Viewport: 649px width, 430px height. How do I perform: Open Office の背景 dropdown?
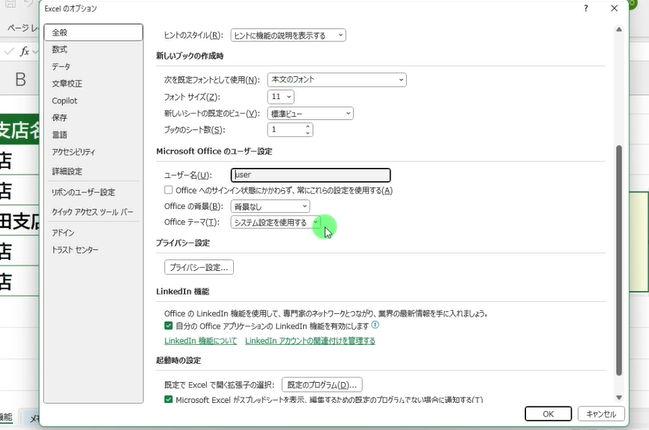(270, 206)
